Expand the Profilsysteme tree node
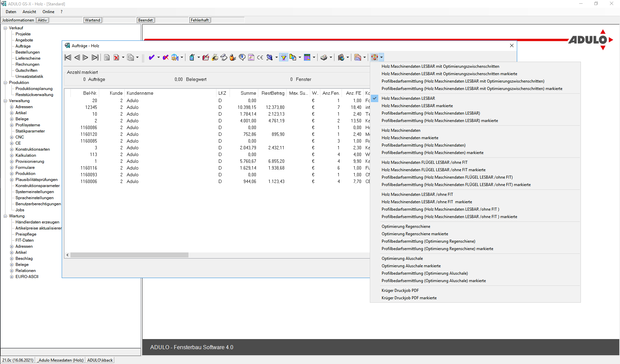The height and width of the screenshot is (364, 620). point(12,125)
